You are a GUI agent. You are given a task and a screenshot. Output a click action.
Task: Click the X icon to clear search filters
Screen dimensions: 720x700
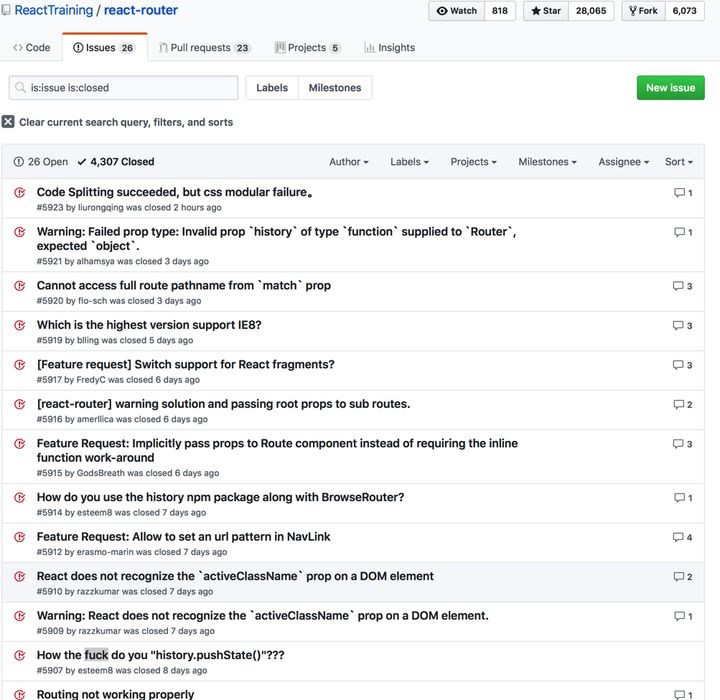tap(8, 122)
